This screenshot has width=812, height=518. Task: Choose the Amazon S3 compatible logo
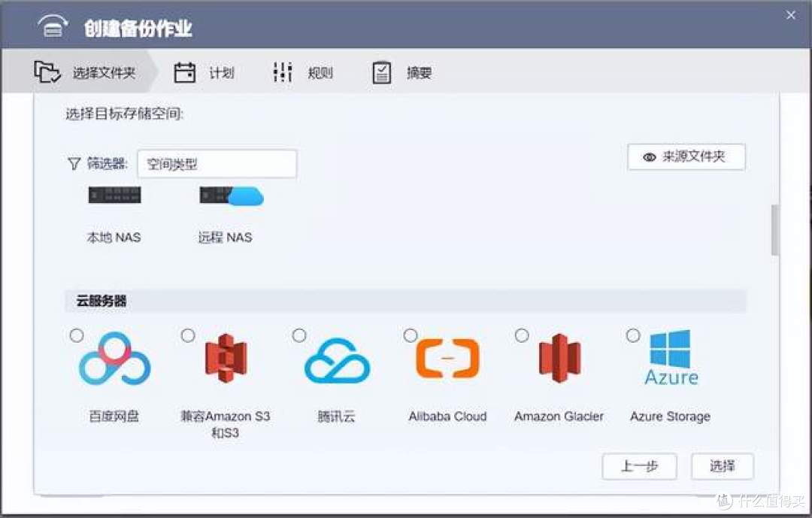click(226, 359)
